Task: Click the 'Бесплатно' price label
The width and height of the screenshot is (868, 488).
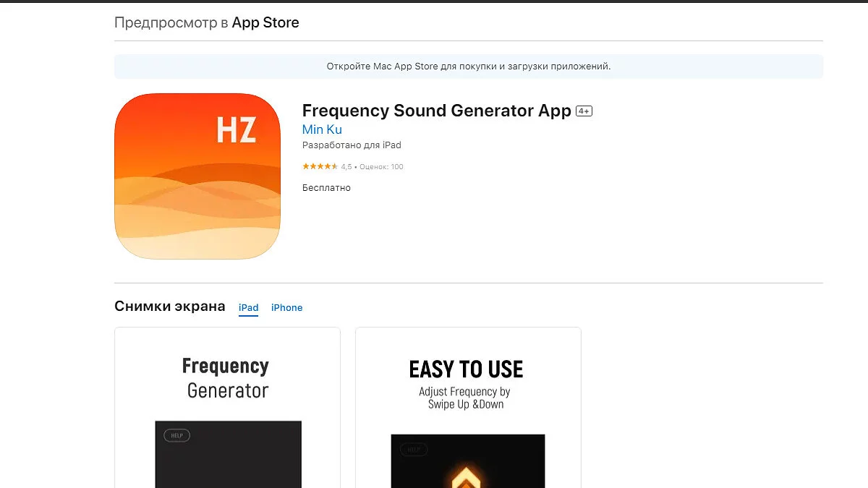Action: pyautogui.click(x=326, y=188)
